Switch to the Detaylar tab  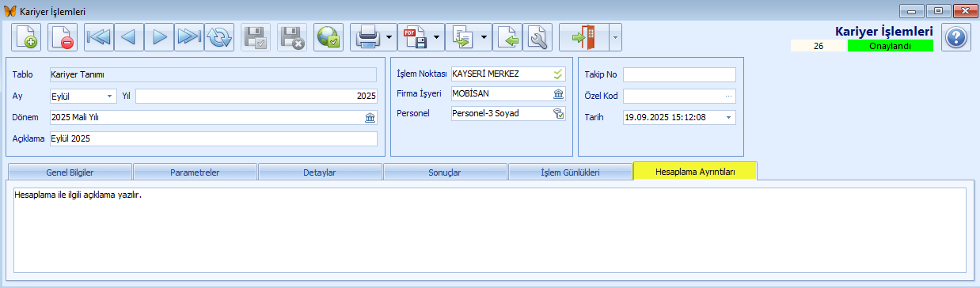tap(320, 172)
